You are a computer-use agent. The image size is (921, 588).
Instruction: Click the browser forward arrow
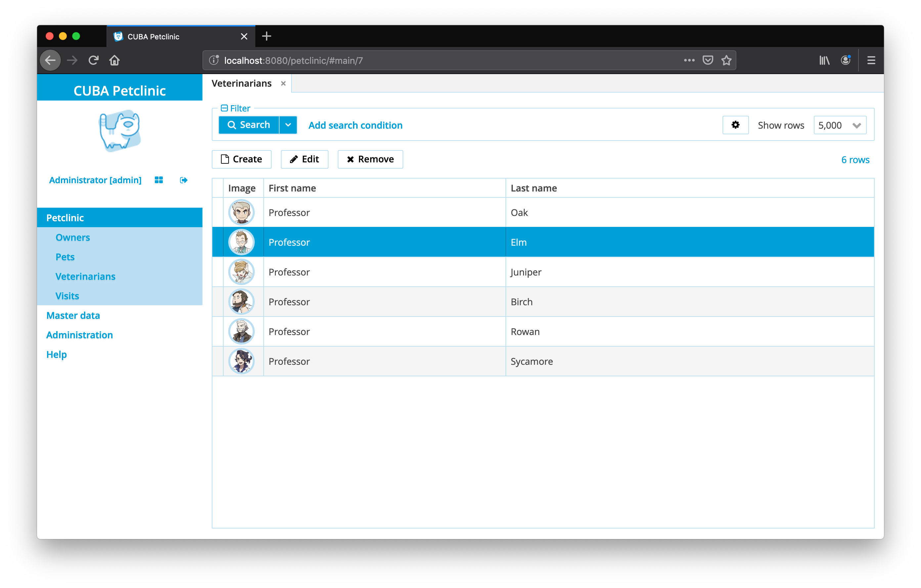point(72,61)
